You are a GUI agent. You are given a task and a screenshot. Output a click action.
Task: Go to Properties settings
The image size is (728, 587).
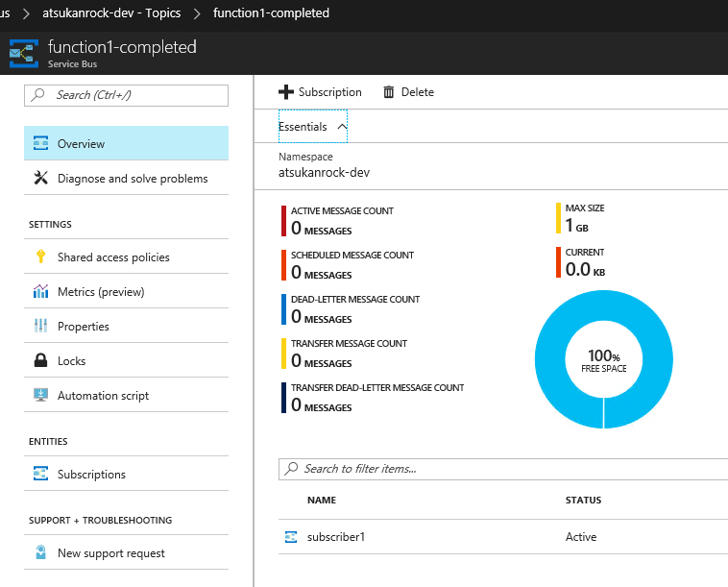coord(126,326)
